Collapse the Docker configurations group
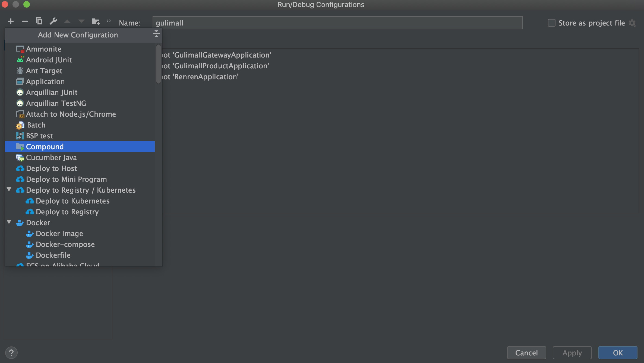The image size is (644, 363). [9, 222]
